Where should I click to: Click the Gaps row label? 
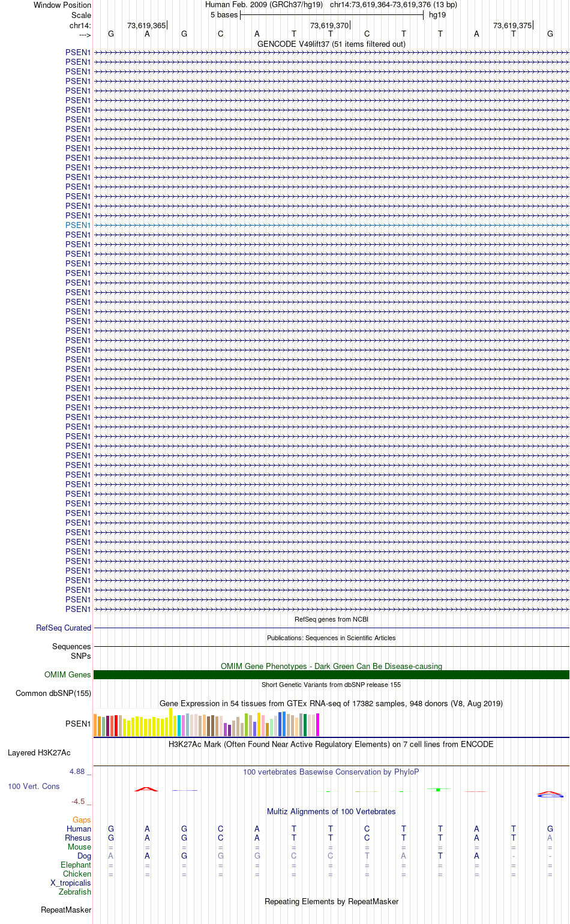coord(82,820)
